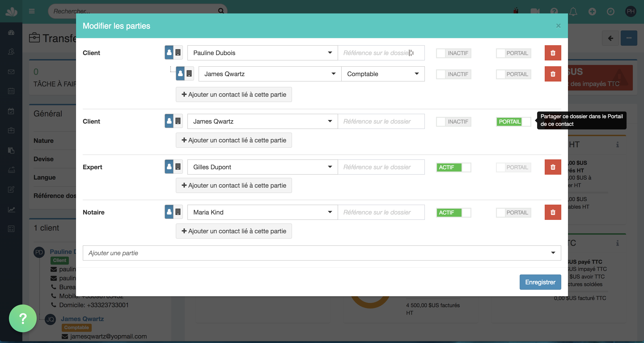This screenshot has width=644, height=343.
Task: Add linked contact under Pauline Dubois party
Action: coord(234,94)
